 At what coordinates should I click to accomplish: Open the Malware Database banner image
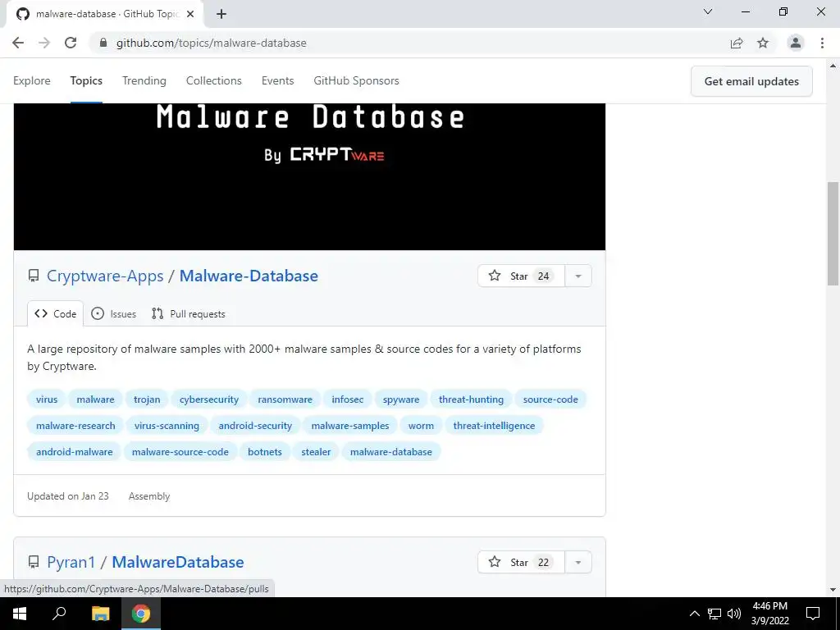click(309, 177)
